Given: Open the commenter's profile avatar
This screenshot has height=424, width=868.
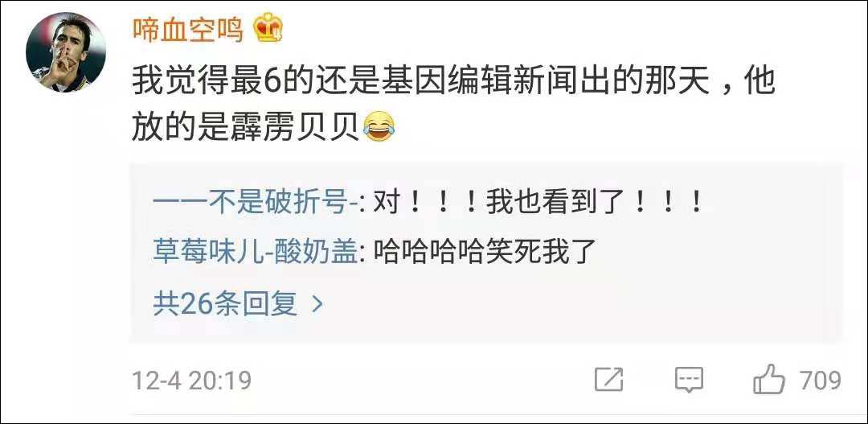Looking at the screenshot, I should (x=65, y=51).
